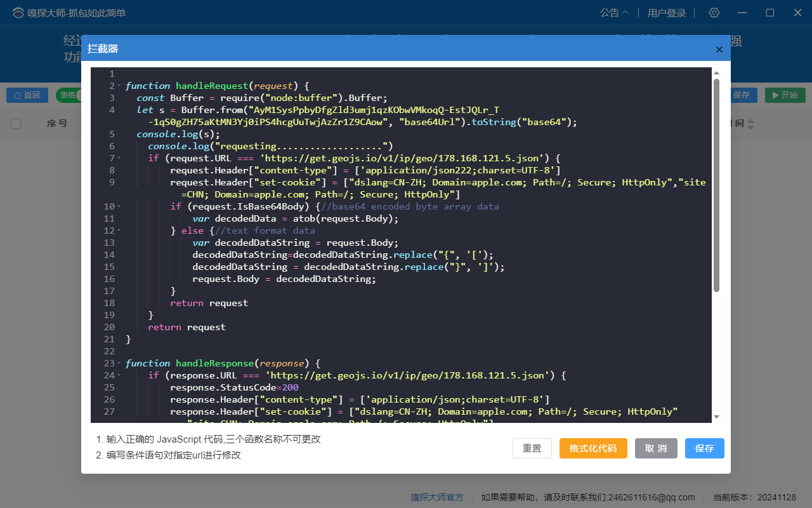
Task: Click the 重置 button
Action: click(x=532, y=448)
